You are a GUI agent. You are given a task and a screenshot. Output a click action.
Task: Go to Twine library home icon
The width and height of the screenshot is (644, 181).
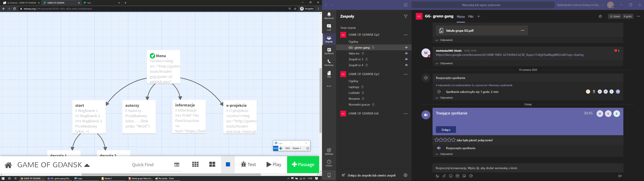(8, 165)
